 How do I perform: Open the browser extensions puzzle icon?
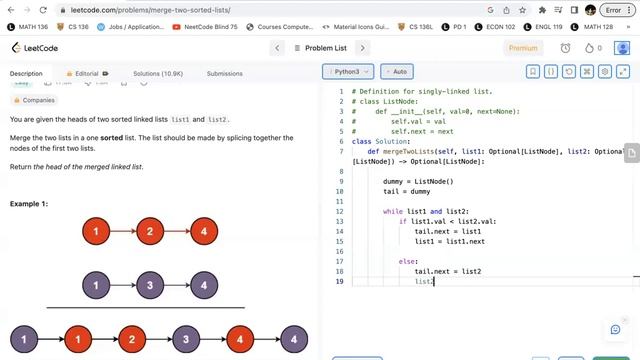point(542,10)
